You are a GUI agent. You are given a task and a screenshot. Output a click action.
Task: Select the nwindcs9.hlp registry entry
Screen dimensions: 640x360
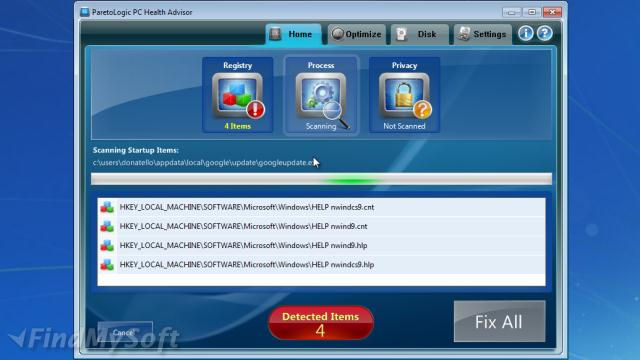click(x=321, y=264)
